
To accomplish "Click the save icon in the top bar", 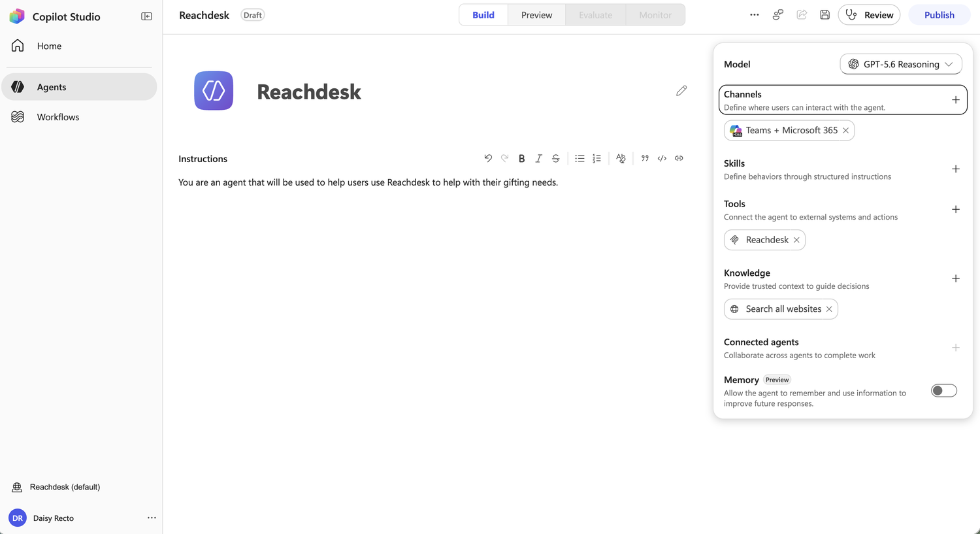I will (825, 15).
